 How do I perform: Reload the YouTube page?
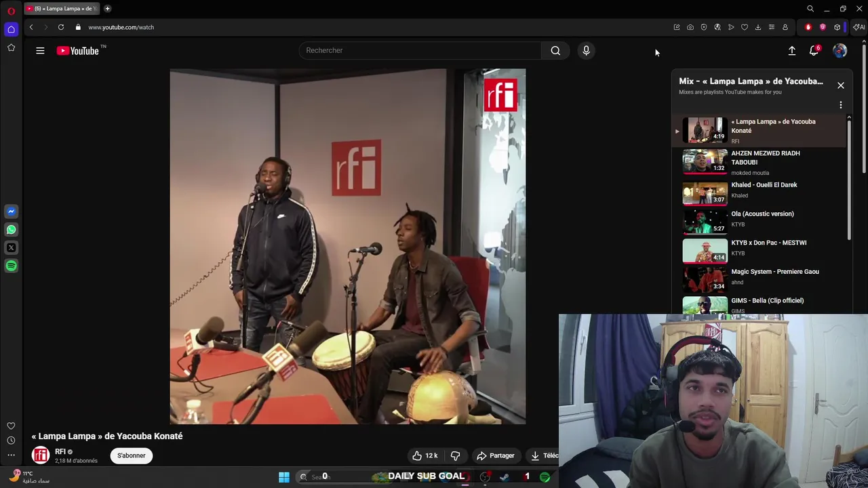[x=61, y=27]
